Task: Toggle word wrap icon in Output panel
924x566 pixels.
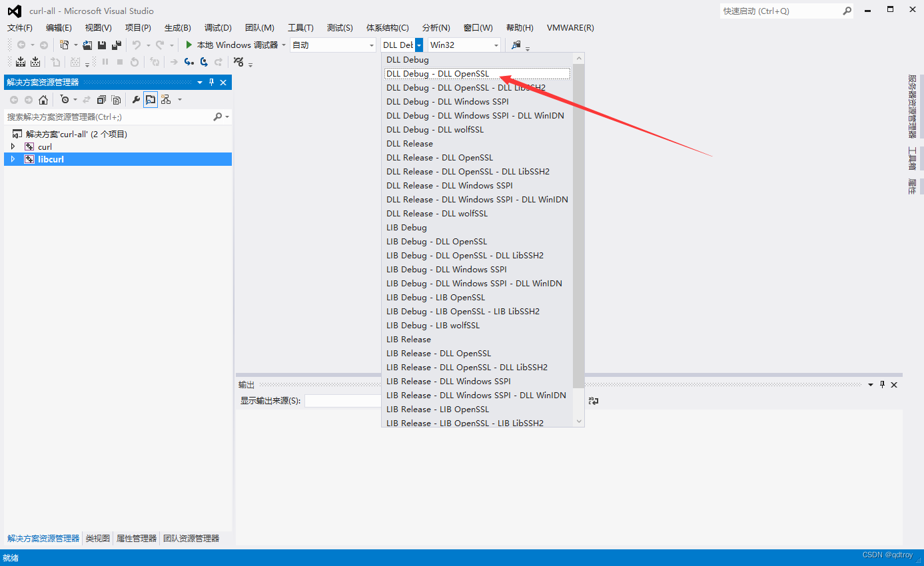Action: 594,401
